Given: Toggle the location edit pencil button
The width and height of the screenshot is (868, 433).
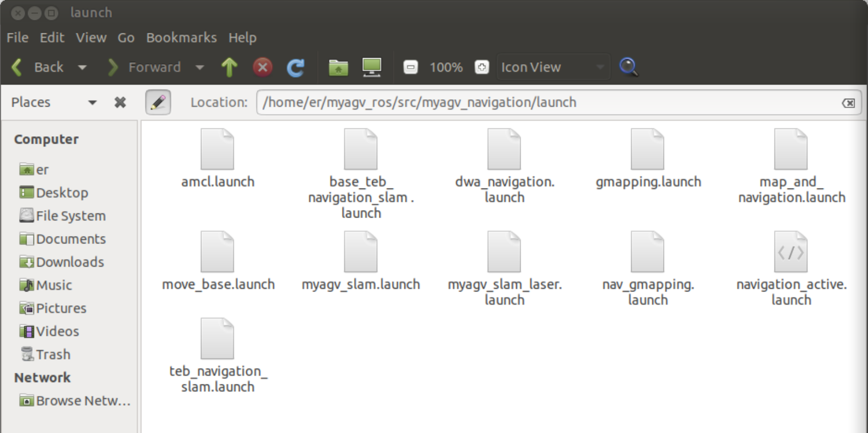Looking at the screenshot, I should pyautogui.click(x=158, y=102).
